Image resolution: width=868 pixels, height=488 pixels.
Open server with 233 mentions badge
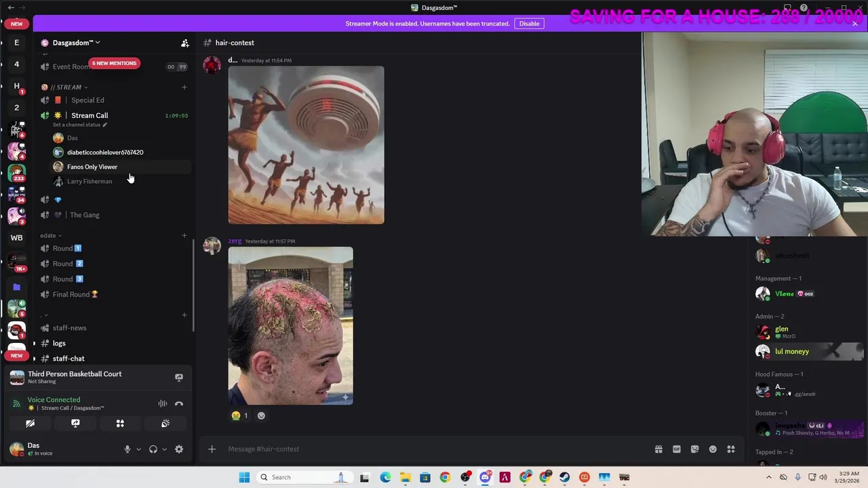[16, 173]
